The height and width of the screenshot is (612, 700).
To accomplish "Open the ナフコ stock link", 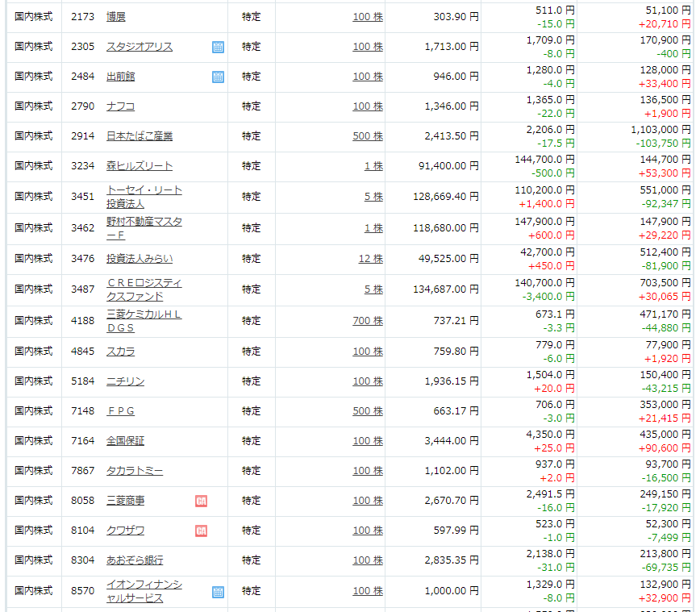I will (x=120, y=106).
